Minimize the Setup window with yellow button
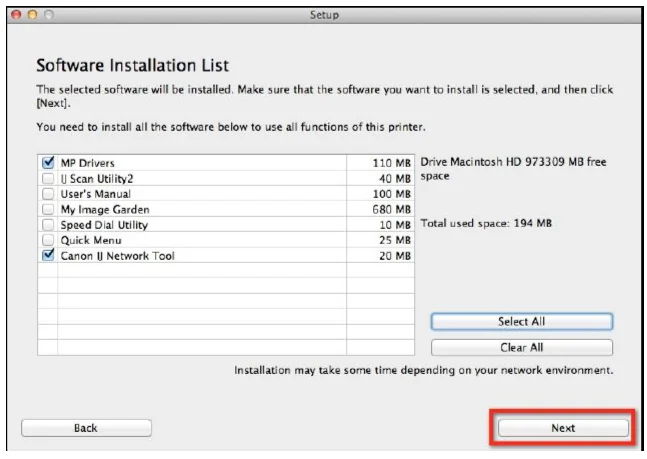The image size is (647, 459). point(29,15)
